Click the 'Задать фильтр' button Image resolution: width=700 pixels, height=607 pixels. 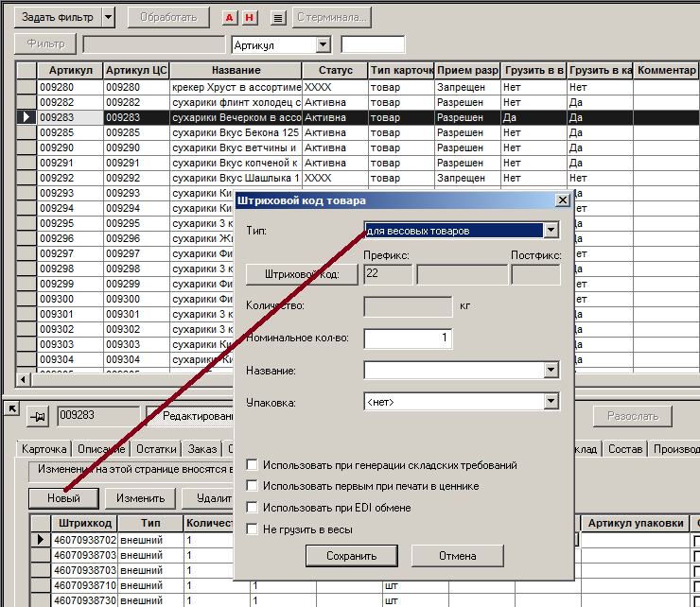(x=58, y=17)
